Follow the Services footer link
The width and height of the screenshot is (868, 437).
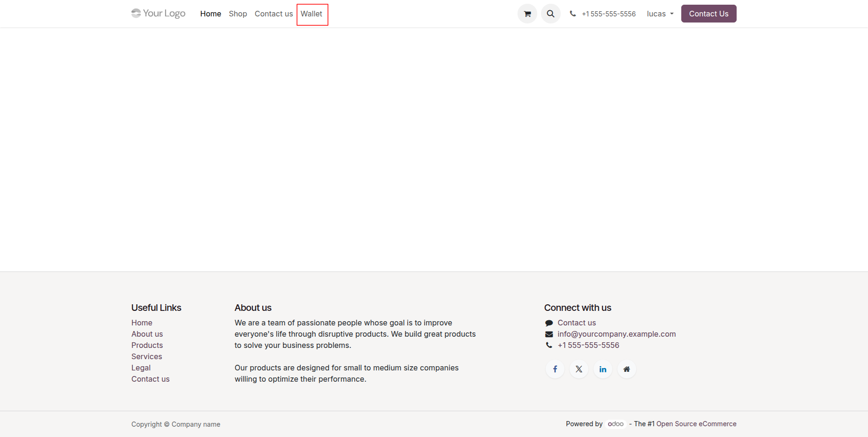pos(146,356)
